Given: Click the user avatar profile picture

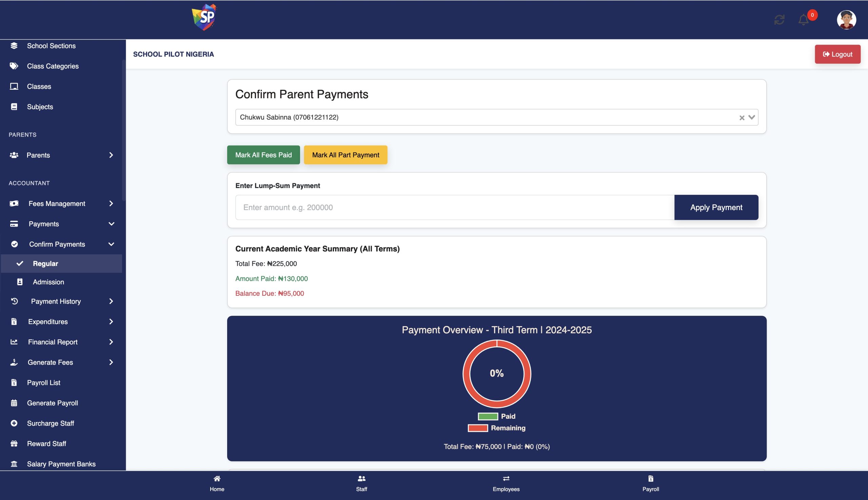Looking at the screenshot, I should [846, 20].
